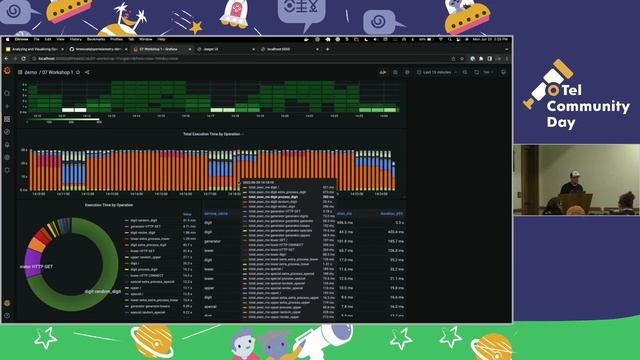Image resolution: width=640 pixels, height=360 pixels.
Task: Toggle the digit extra_process_digit legend series
Action: point(148,245)
